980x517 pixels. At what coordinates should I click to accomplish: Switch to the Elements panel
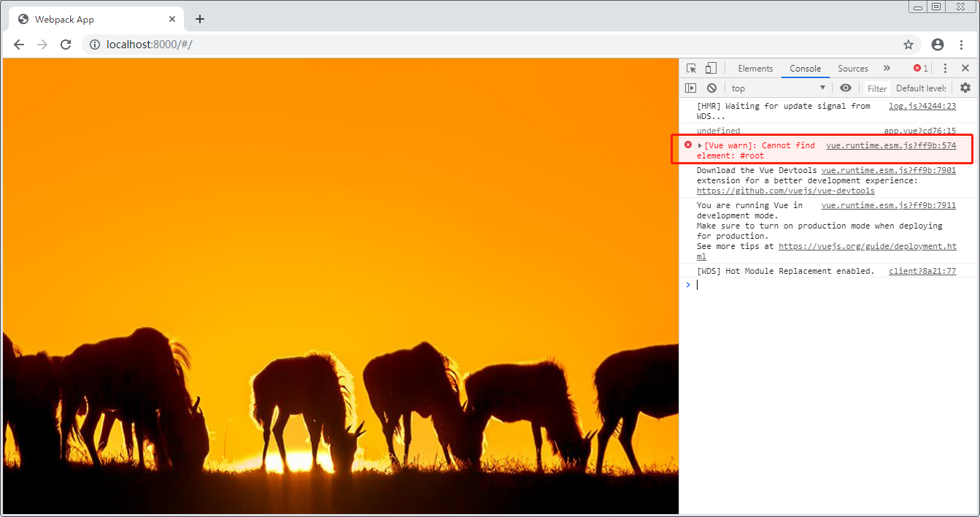pyautogui.click(x=755, y=69)
